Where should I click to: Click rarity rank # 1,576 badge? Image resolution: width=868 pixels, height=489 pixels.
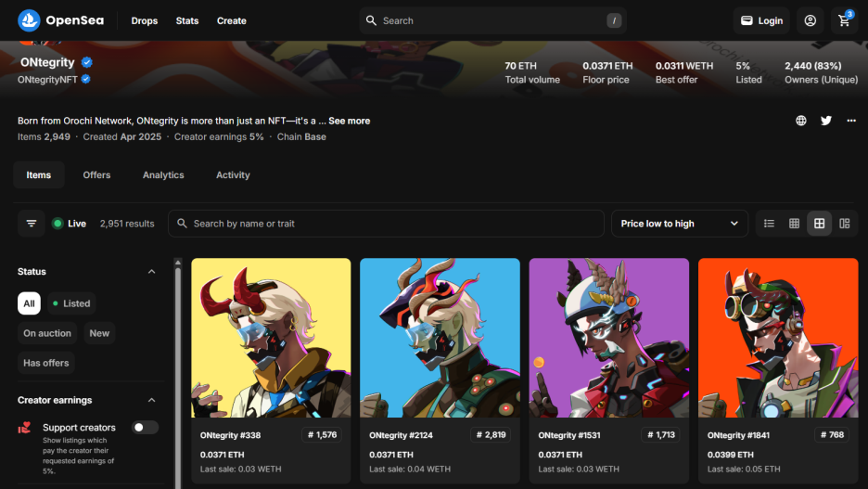coord(322,435)
